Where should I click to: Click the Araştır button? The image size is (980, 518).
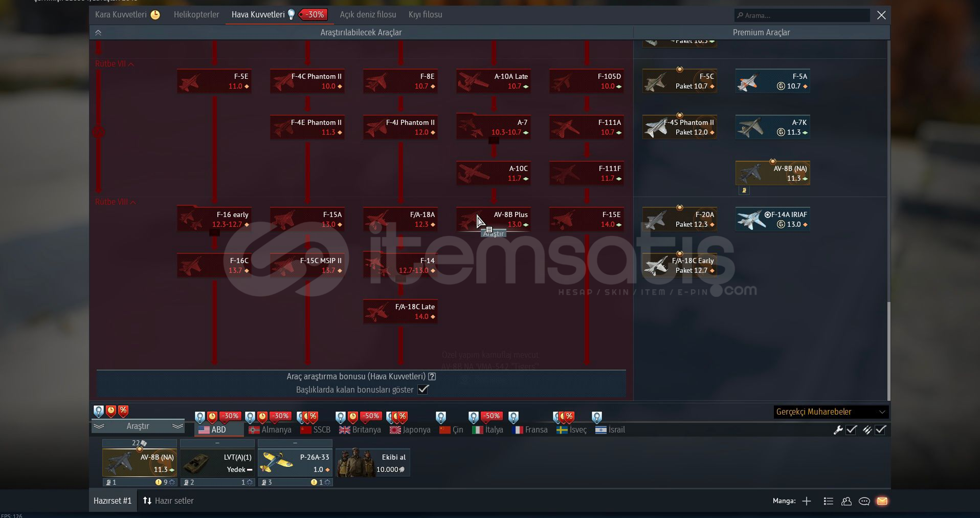[138, 426]
